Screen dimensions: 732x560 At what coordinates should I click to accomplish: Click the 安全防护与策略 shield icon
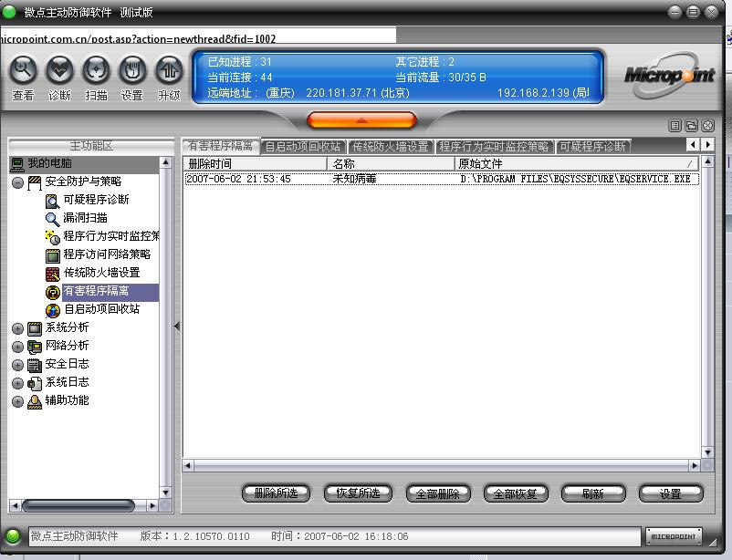tap(35, 182)
